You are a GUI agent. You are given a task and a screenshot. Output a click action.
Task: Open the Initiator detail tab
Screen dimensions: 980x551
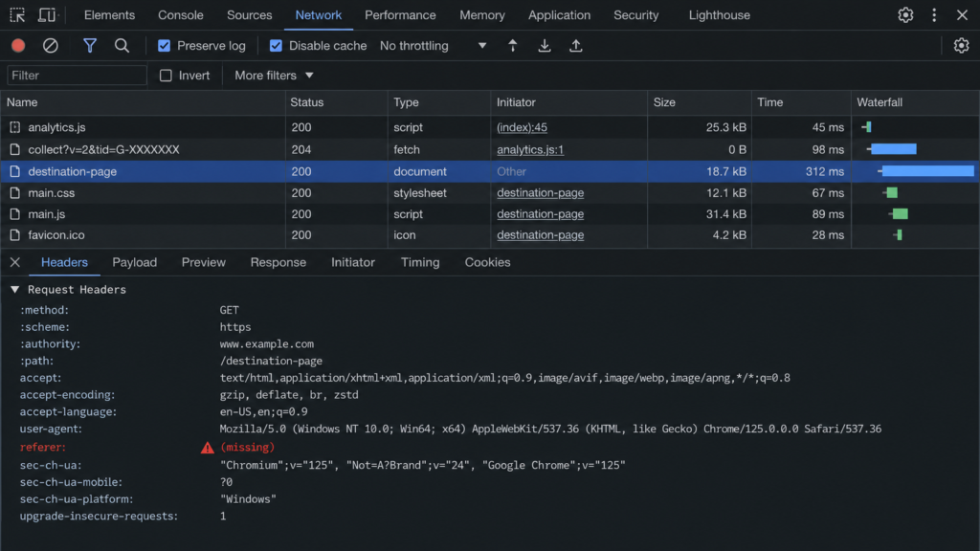click(x=353, y=262)
